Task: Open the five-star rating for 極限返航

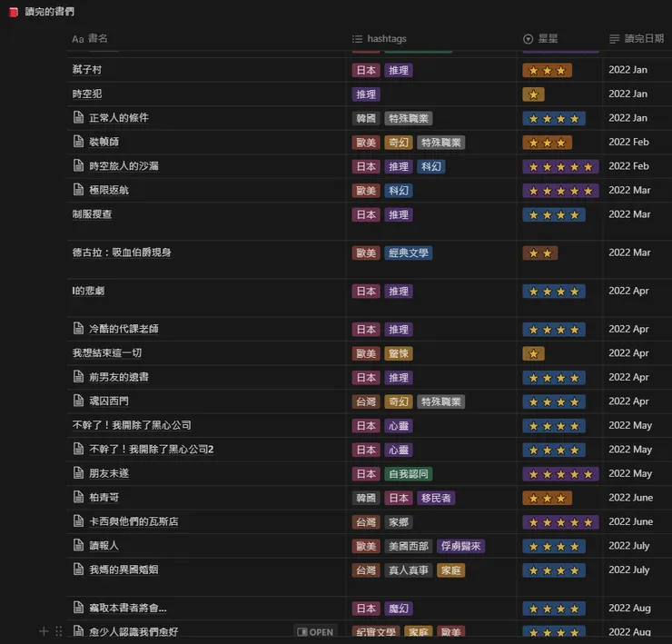Action: coord(560,191)
